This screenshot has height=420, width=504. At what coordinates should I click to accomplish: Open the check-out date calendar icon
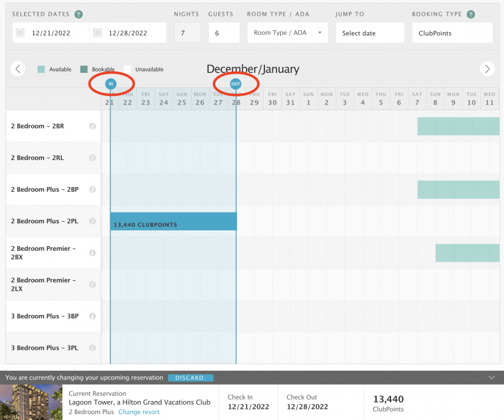click(98, 33)
